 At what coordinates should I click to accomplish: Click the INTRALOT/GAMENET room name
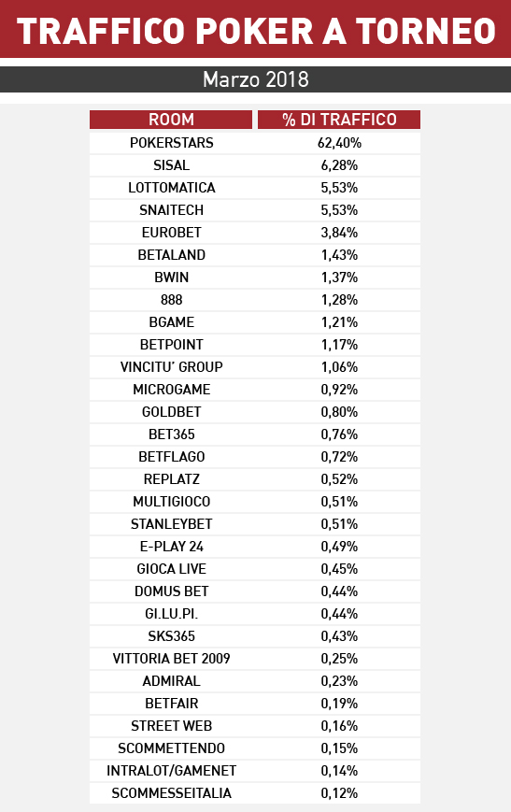tap(171, 771)
